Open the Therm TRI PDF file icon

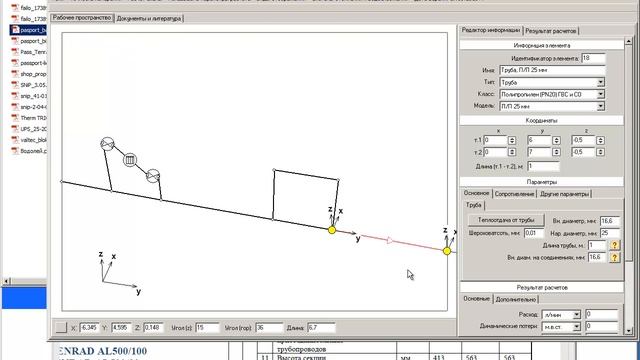click(15, 118)
